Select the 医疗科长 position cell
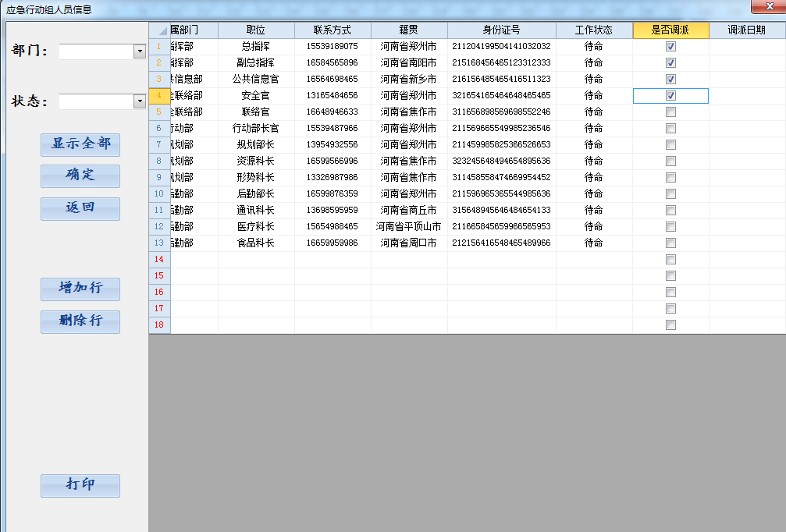786x532 pixels. 256,226
